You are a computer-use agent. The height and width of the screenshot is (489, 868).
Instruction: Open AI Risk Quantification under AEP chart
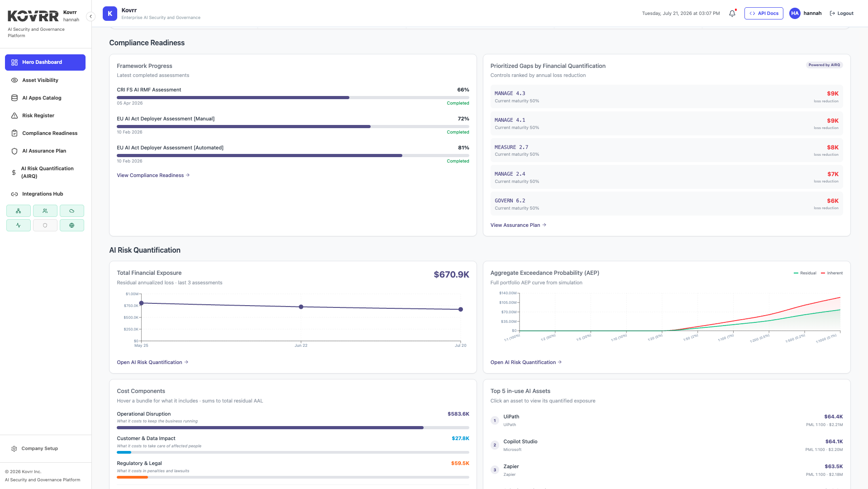[x=526, y=362]
